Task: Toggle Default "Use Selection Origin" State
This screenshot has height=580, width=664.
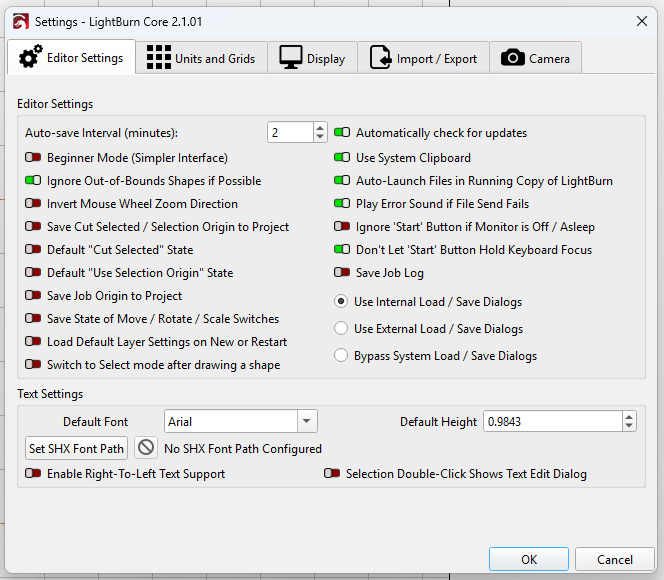Action: [33, 272]
